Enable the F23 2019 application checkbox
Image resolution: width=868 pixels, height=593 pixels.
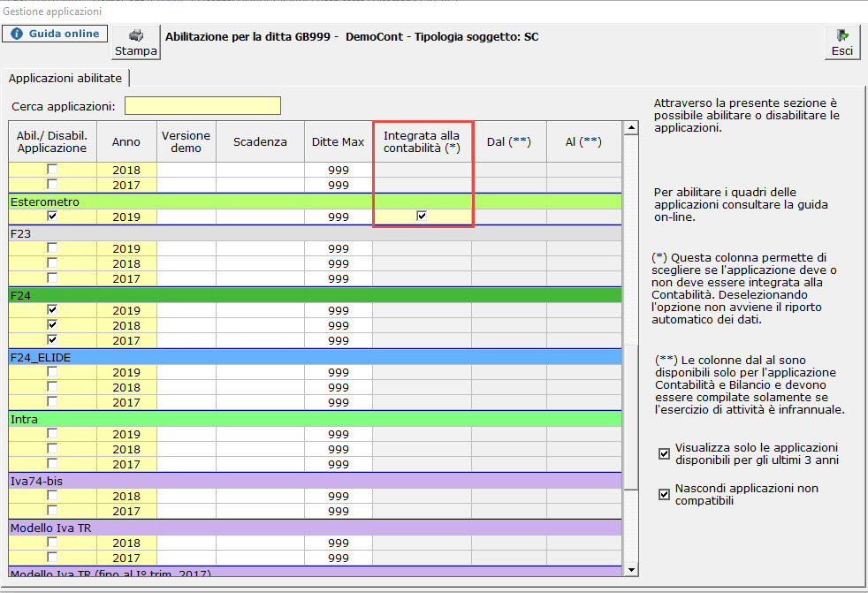[x=52, y=248]
